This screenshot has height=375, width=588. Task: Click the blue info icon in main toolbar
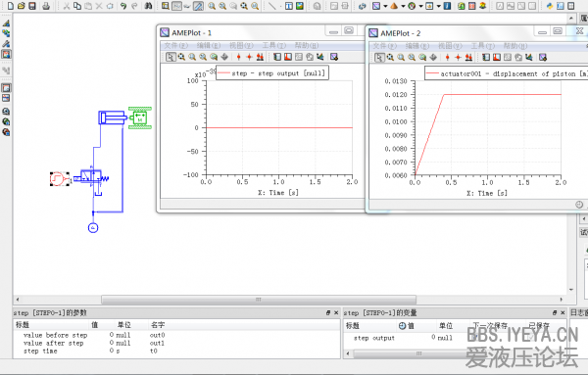click(x=448, y=6)
